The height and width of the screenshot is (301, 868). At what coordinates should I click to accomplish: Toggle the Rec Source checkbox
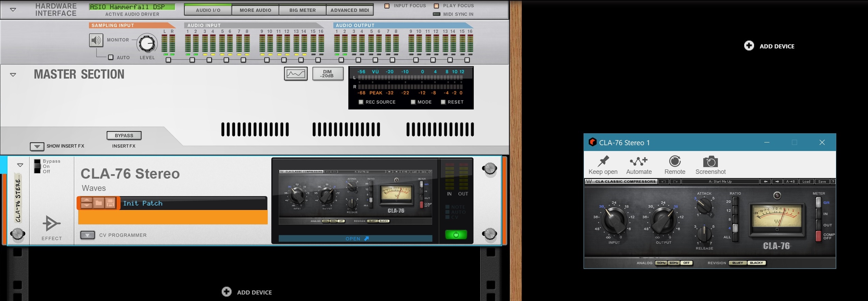[x=361, y=102]
